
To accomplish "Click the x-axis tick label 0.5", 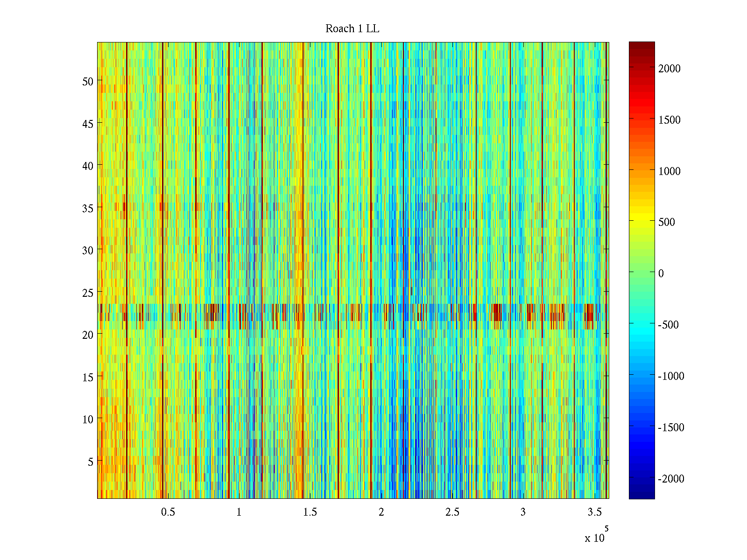I will (x=168, y=512).
